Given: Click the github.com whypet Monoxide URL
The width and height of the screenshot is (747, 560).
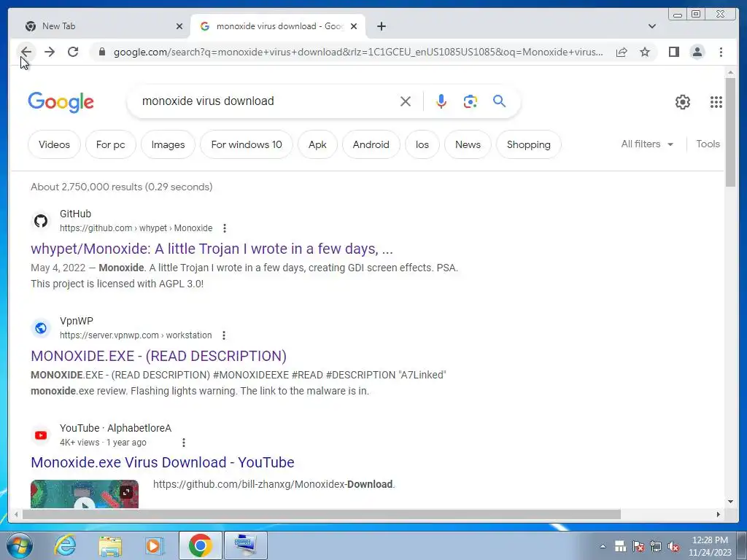Looking at the screenshot, I should coord(136,228).
